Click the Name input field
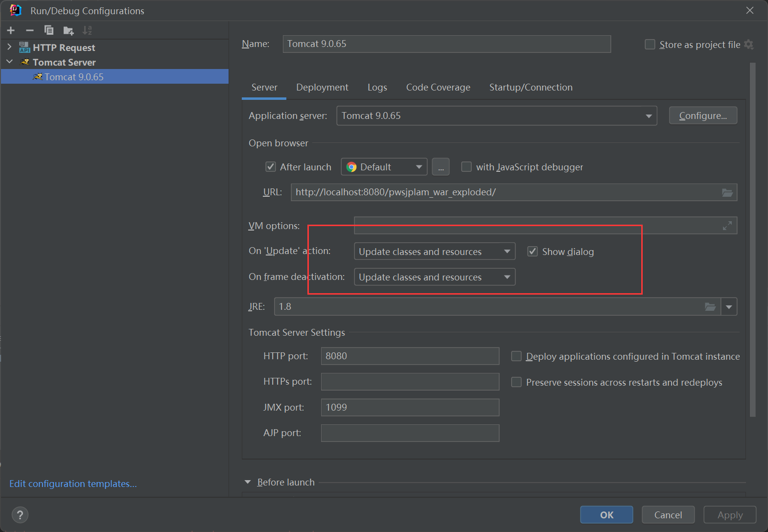Screen dimensions: 768x532 [447, 44]
